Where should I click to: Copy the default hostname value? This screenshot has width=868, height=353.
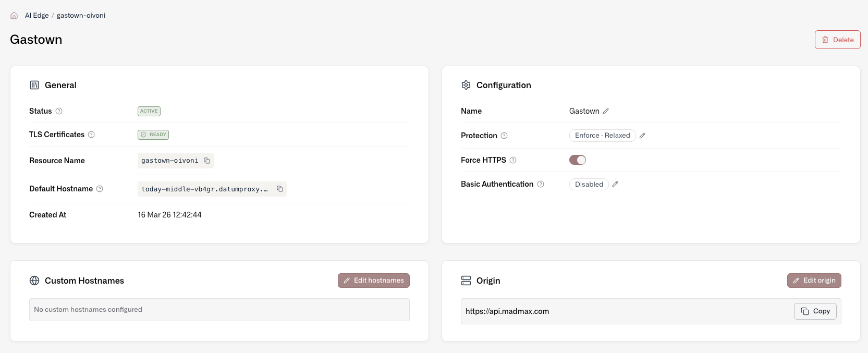(280, 189)
